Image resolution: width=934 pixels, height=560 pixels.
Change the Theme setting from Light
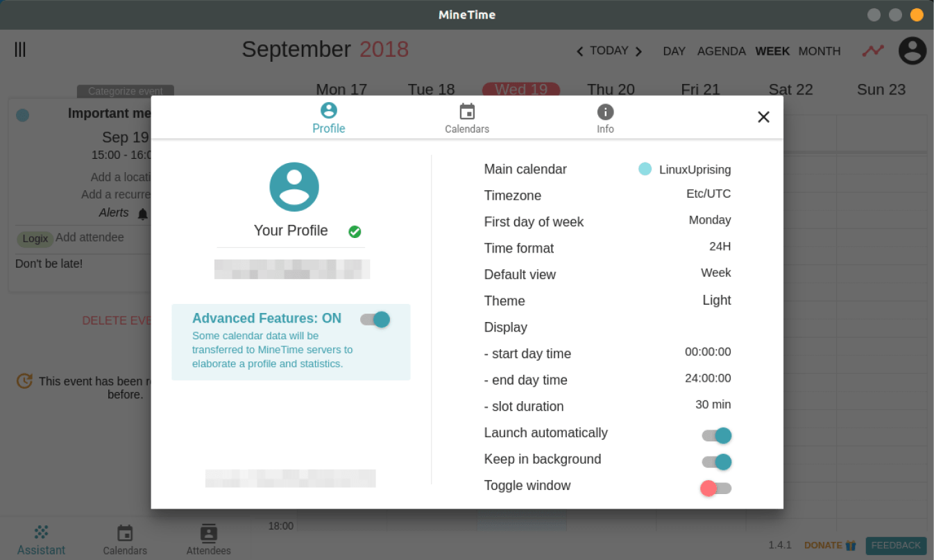pyautogui.click(x=716, y=300)
